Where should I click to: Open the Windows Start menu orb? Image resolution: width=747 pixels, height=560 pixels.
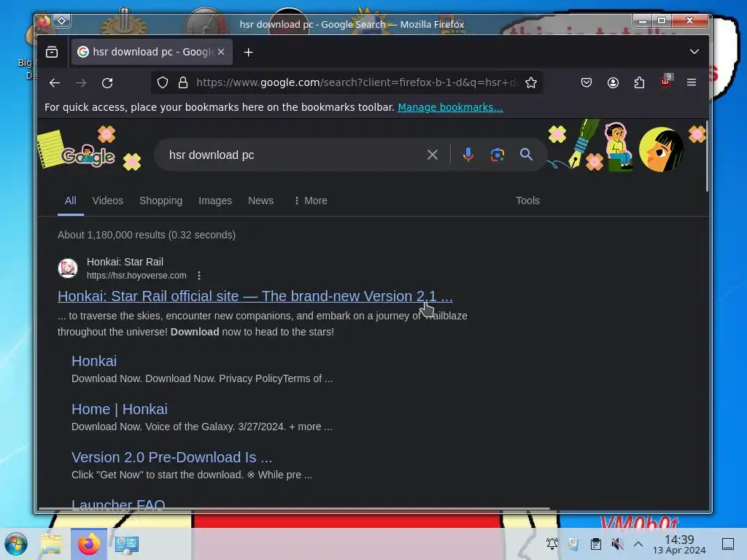pos(16,544)
